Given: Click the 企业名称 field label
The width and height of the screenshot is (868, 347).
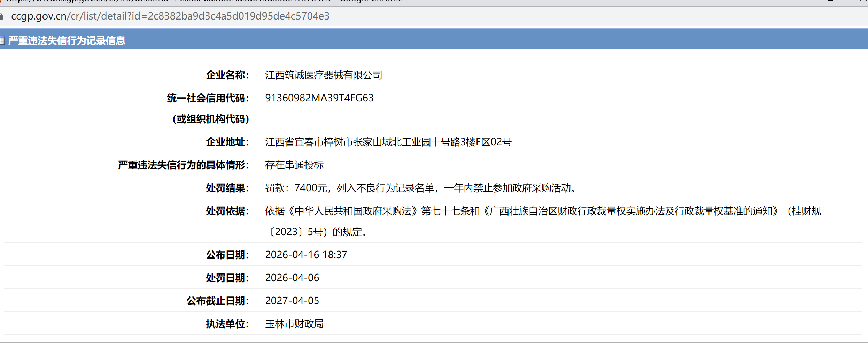Looking at the screenshot, I should click(x=227, y=75).
